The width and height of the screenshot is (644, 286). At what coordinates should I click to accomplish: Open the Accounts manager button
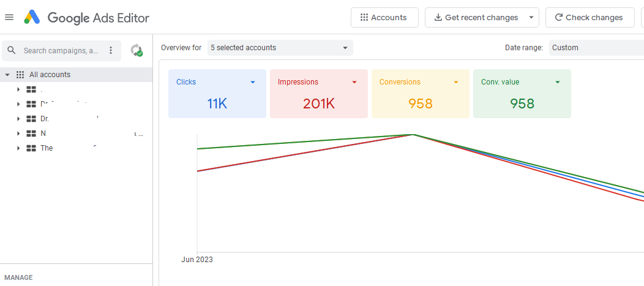[384, 18]
